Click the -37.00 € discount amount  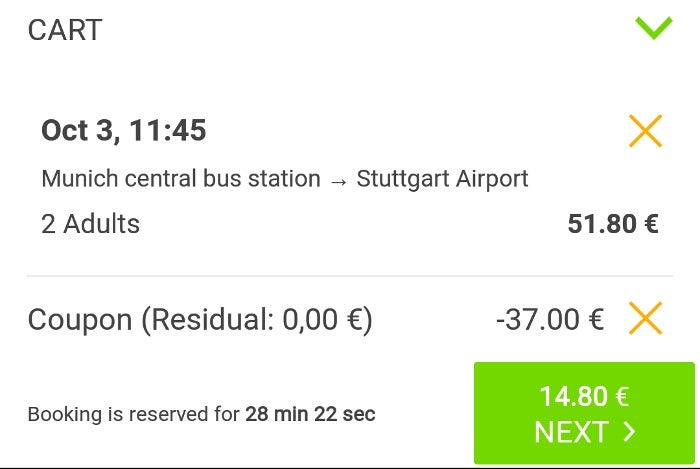550,320
